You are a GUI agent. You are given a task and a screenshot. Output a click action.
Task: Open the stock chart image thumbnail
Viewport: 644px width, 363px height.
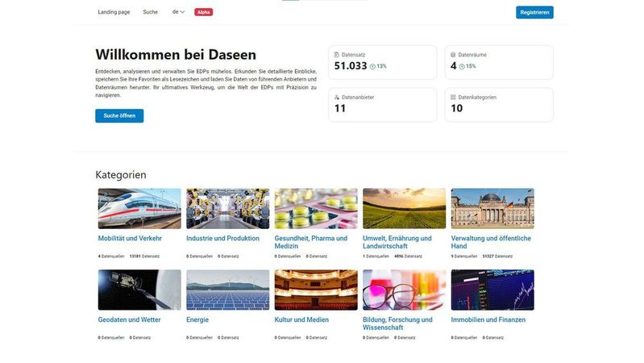[492, 290]
